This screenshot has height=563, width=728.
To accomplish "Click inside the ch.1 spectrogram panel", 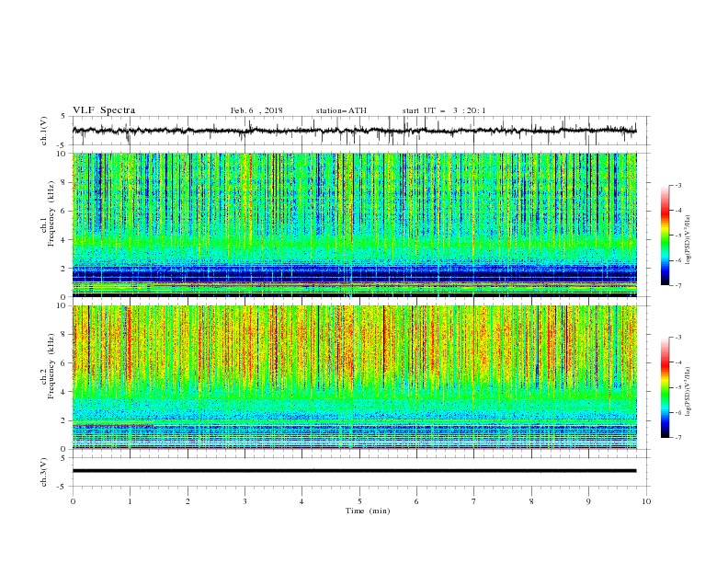I will 355,224.
